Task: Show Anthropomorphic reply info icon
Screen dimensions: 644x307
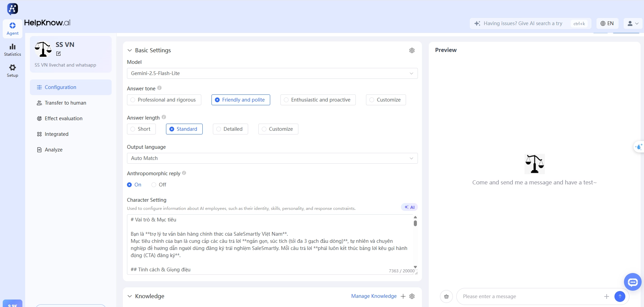Action: pos(184,173)
